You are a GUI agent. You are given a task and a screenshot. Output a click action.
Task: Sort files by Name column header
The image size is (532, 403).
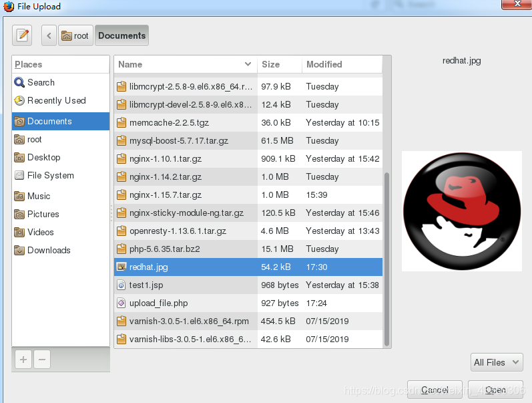(x=186, y=64)
